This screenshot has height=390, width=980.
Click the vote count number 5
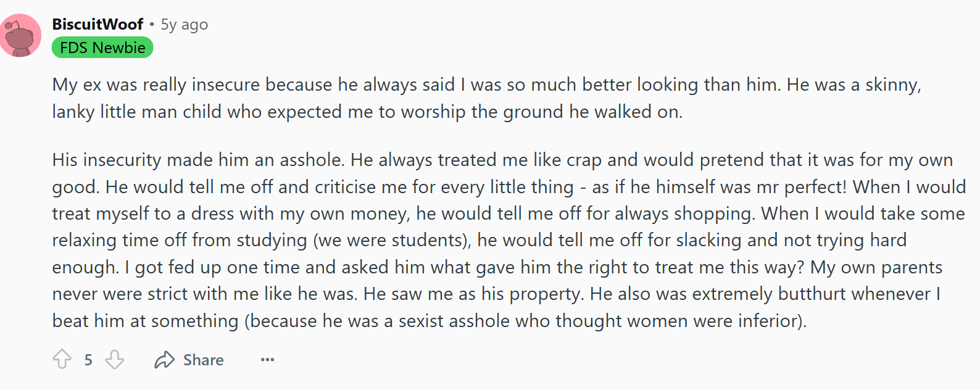point(88,360)
